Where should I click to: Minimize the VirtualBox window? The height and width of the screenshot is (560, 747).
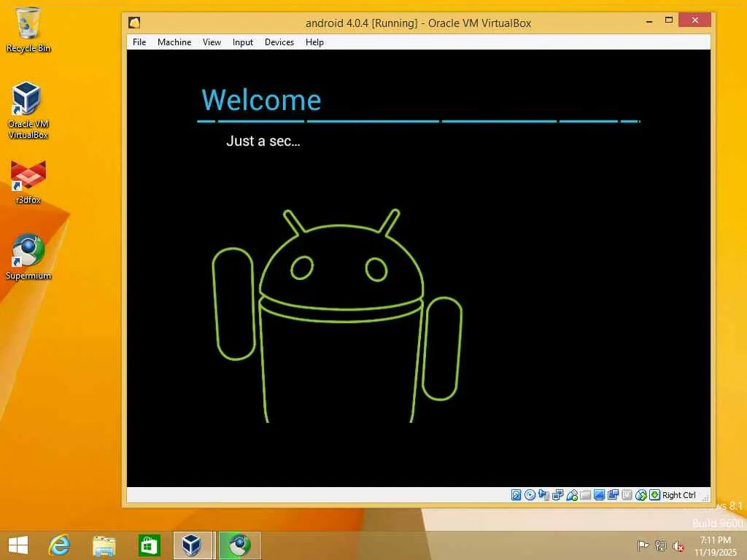pyautogui.click(x=649, y=21)
